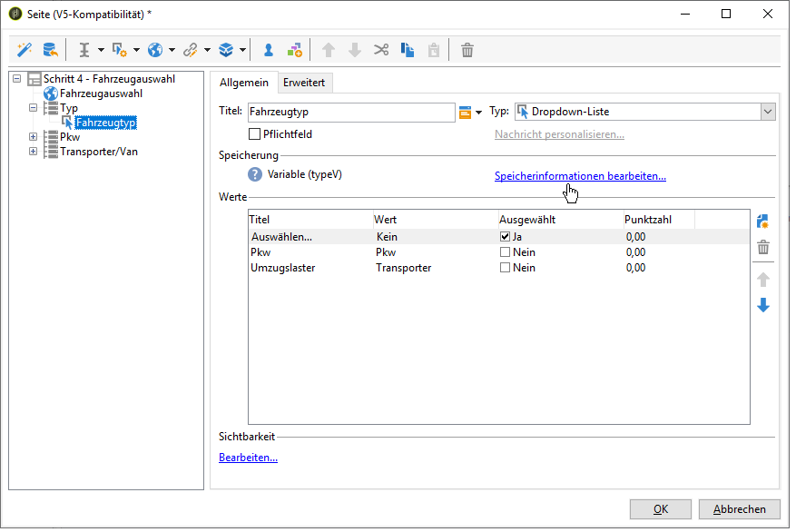Click the magic wand wizard icon
Viewport: 796px width, 532px height.
coord(25,50)
